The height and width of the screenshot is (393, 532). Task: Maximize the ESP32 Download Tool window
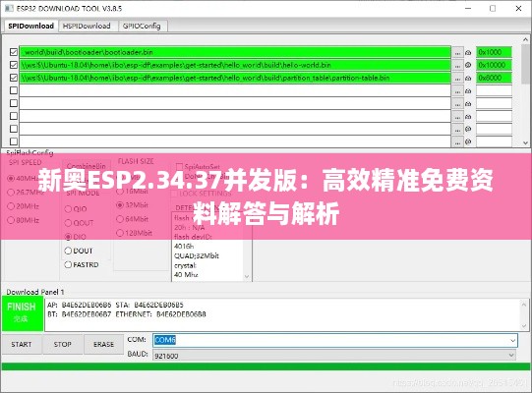pos(493,9)
